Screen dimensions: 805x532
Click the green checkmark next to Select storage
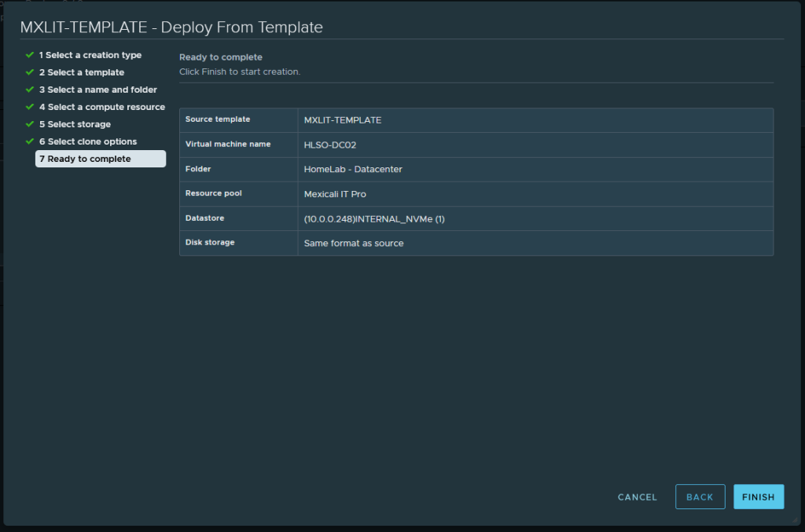30,124
